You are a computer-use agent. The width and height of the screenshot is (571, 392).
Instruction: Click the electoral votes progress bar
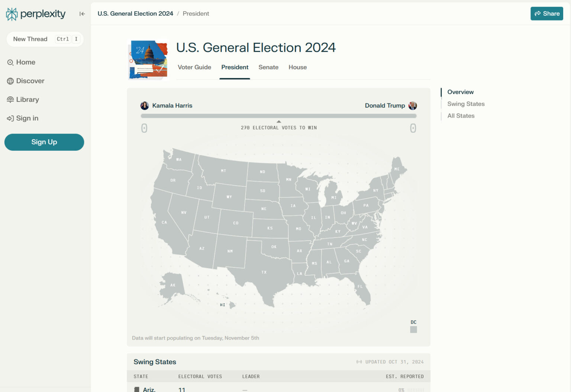[x=278, y=116]
